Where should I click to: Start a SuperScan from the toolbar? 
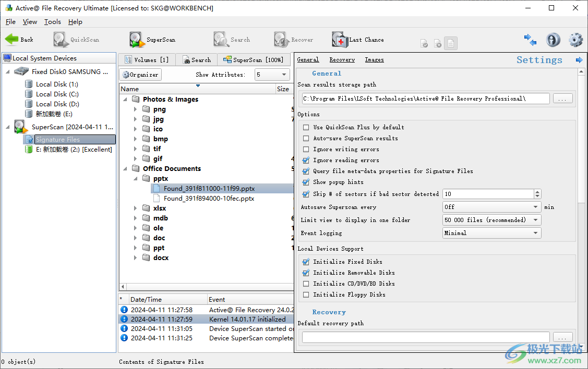tap(138, 40)
